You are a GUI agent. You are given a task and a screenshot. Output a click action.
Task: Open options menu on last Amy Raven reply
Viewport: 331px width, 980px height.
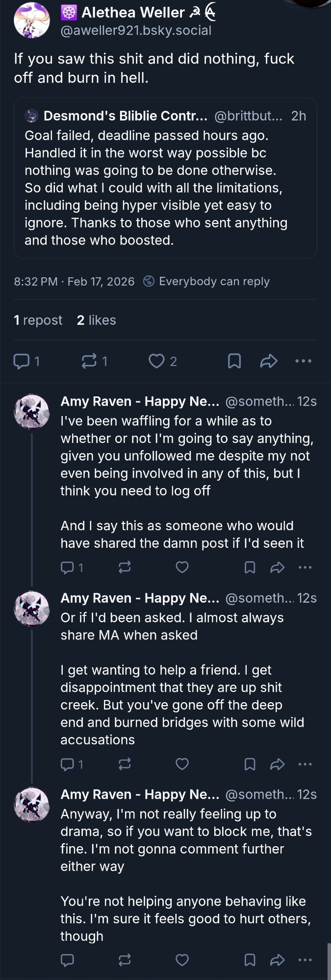(x=305, y=960)
